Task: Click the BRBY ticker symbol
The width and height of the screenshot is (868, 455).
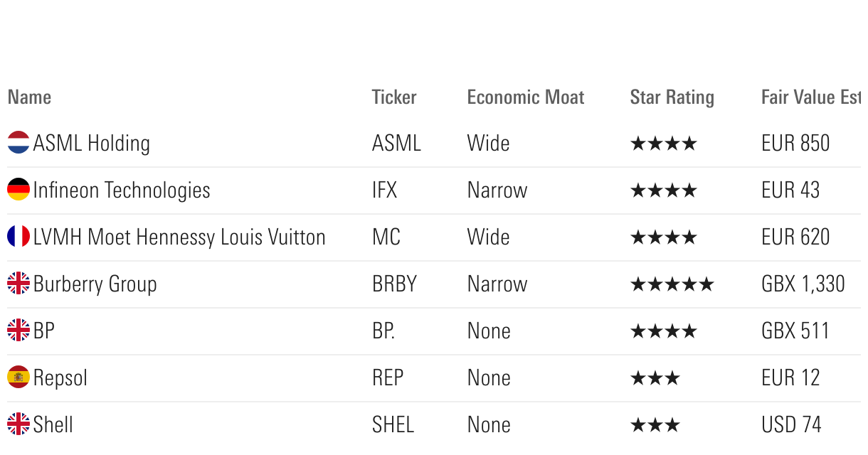Action: pos(394,284)
